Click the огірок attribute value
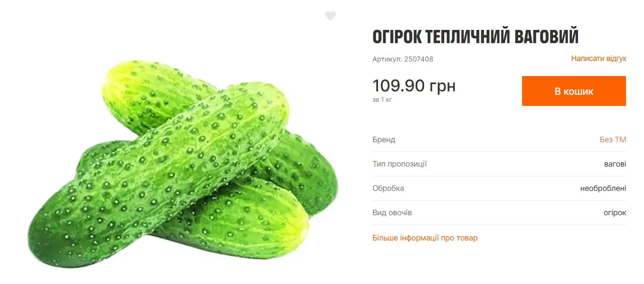 point(614,213)
